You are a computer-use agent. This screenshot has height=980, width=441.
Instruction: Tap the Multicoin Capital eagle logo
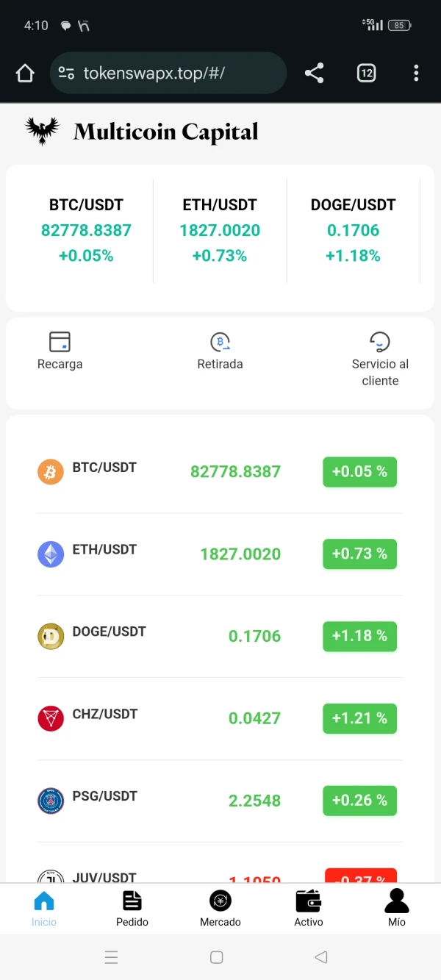click(x=42, y=131)
